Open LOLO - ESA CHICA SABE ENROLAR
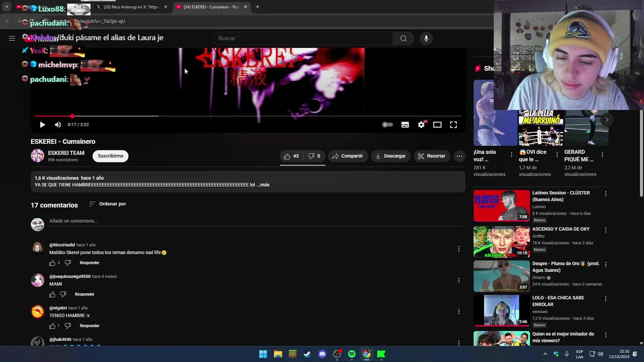644x362 pixels. click(502, 310)
